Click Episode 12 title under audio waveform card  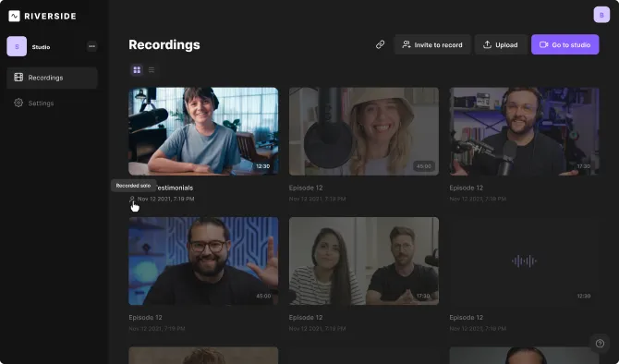466,318
